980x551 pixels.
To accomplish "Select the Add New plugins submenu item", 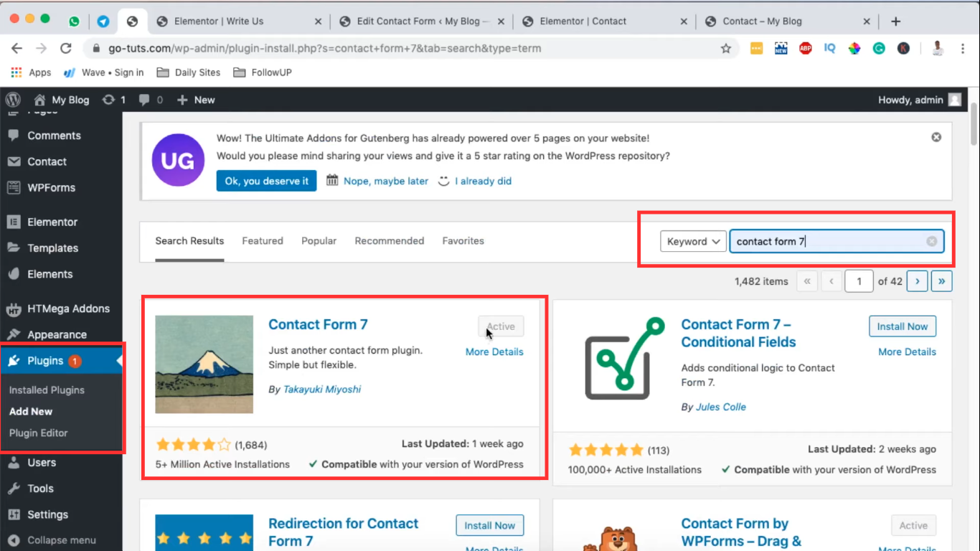I will [31, 412].
